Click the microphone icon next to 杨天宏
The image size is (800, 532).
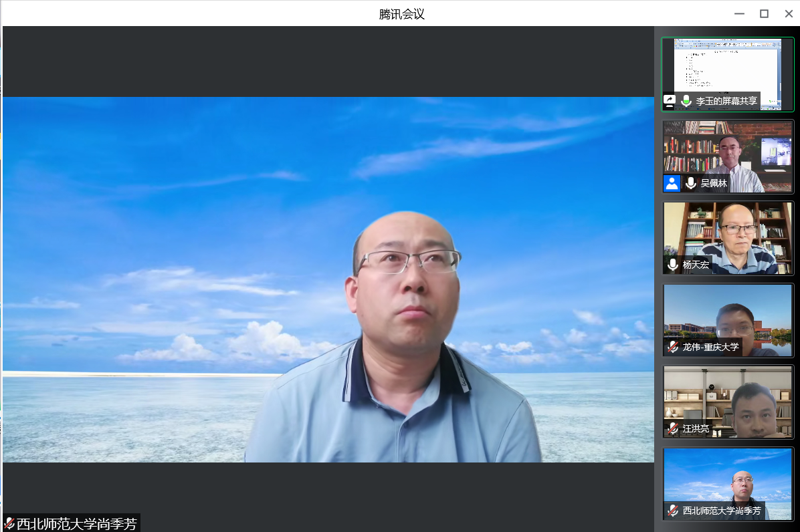click(x=673, y=265)
